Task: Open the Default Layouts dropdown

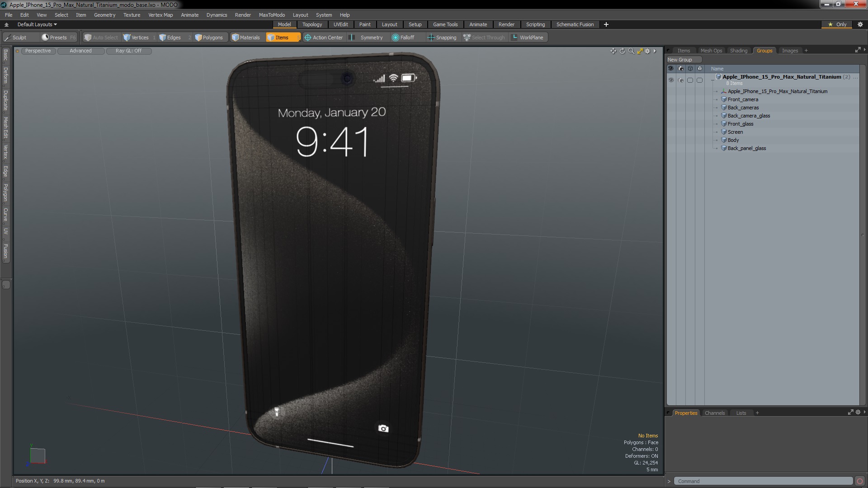Action: coord(37,24)
